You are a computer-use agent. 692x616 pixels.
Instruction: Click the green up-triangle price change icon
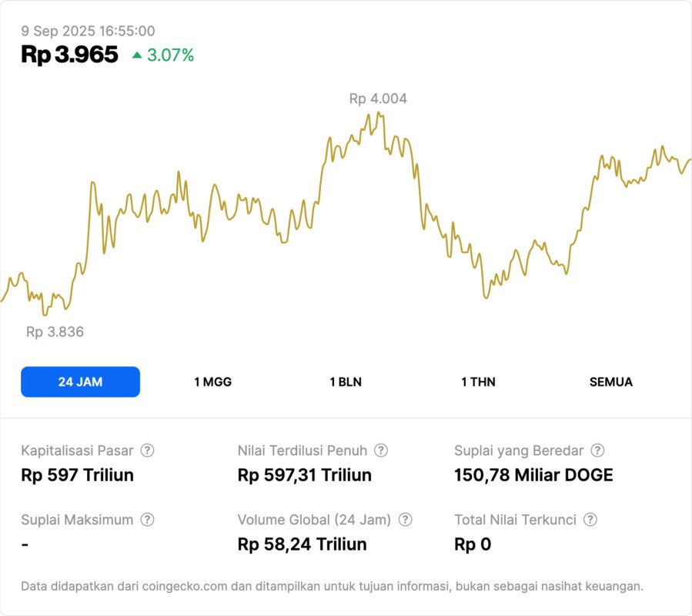pos(137,55)
